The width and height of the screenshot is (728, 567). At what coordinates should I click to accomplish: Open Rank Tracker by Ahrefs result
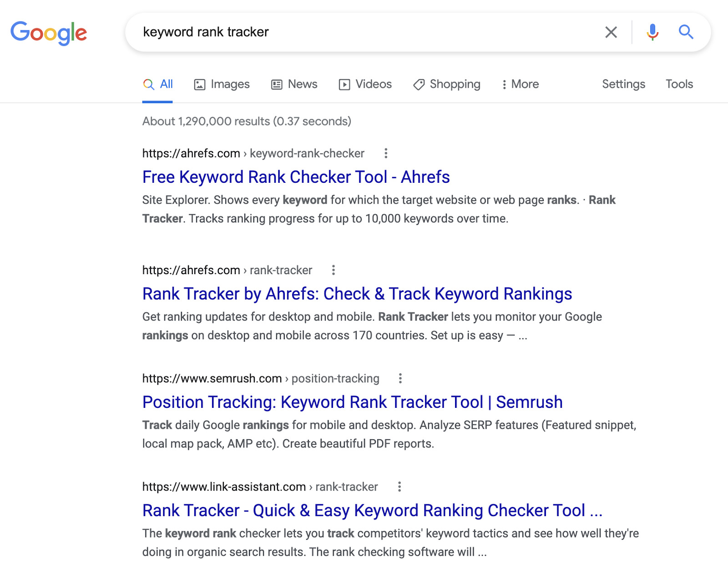pyautogui.click(x=357, y=294)
